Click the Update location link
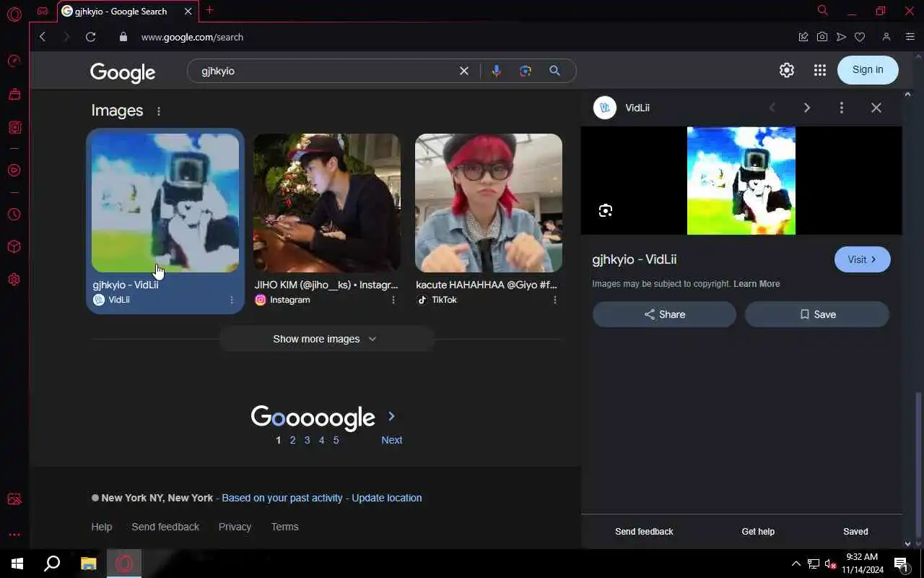The width and height of the screenshot is (924, 578). (387, 498)
